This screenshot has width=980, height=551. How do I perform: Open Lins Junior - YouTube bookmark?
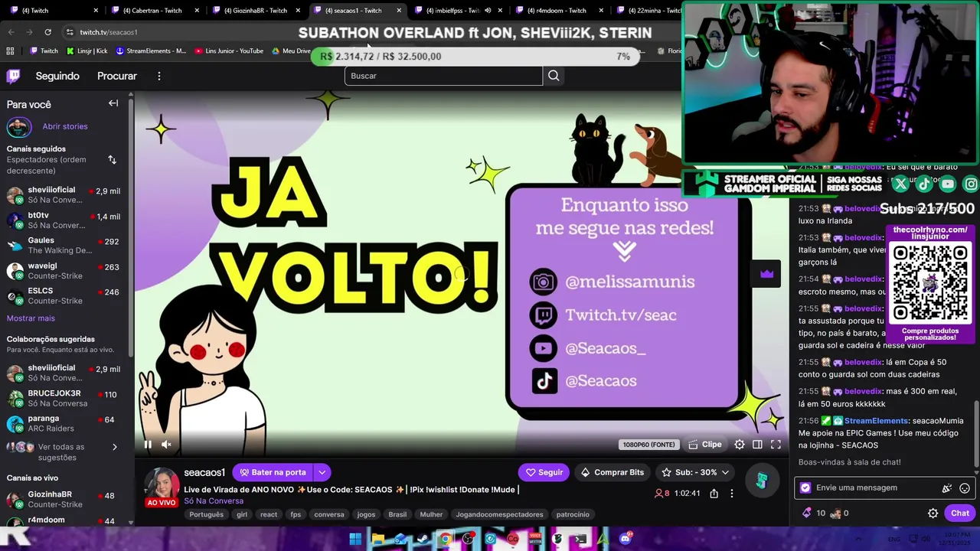coord(229,51)
